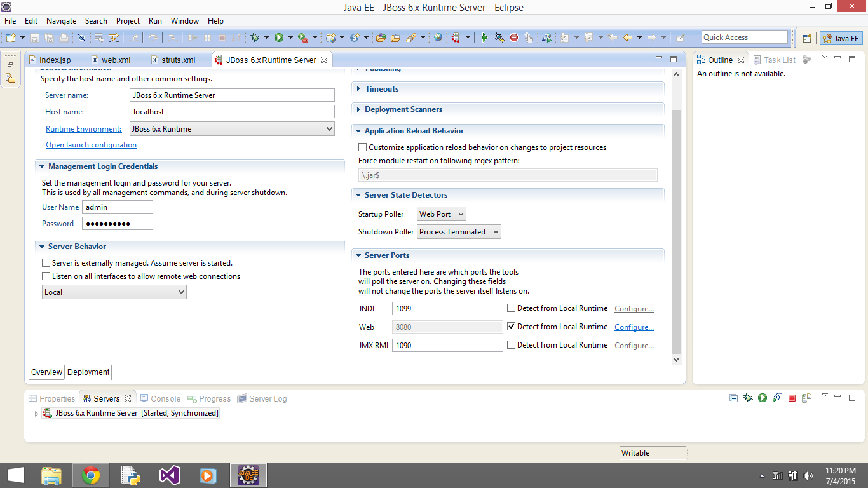This screenshot has width=868, height=488.
Task: Open the Navigate menu
Action: pos(61,21)
